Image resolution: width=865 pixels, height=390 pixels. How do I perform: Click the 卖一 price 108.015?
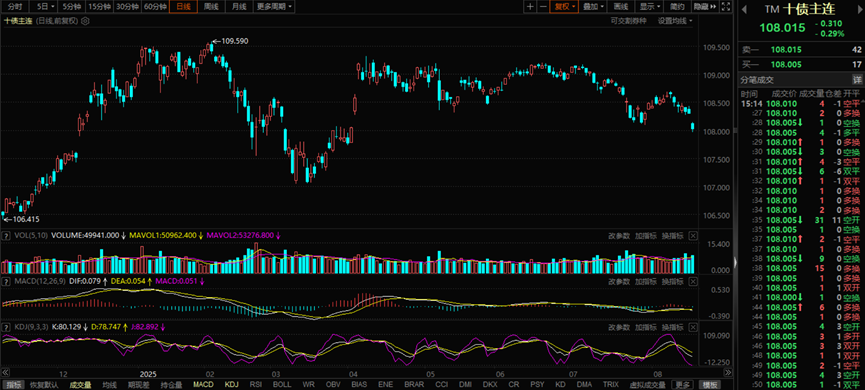786,50
